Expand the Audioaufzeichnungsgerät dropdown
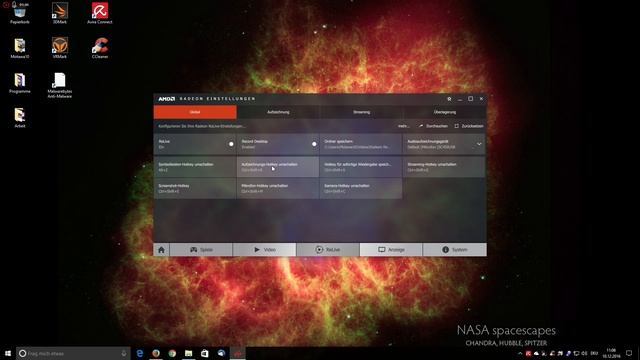 [479, 144]
